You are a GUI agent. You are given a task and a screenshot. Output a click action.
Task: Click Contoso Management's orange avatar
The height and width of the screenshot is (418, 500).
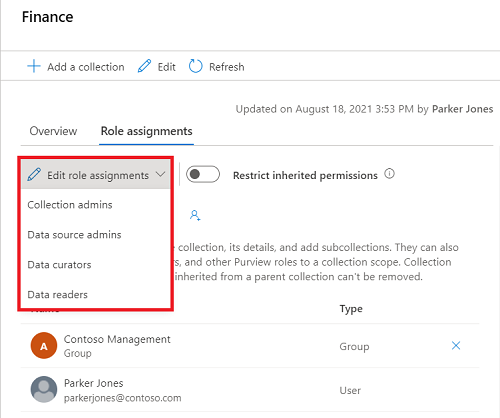44,345
